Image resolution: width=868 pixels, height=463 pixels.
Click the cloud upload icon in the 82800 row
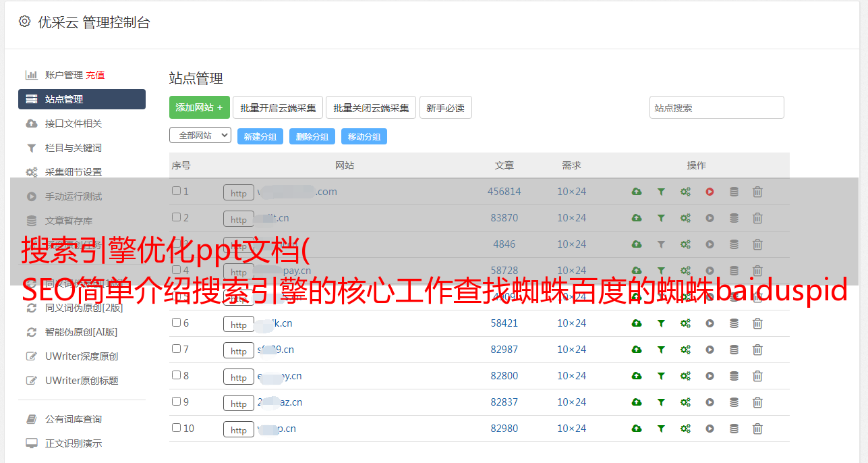[x=637, y=376]
